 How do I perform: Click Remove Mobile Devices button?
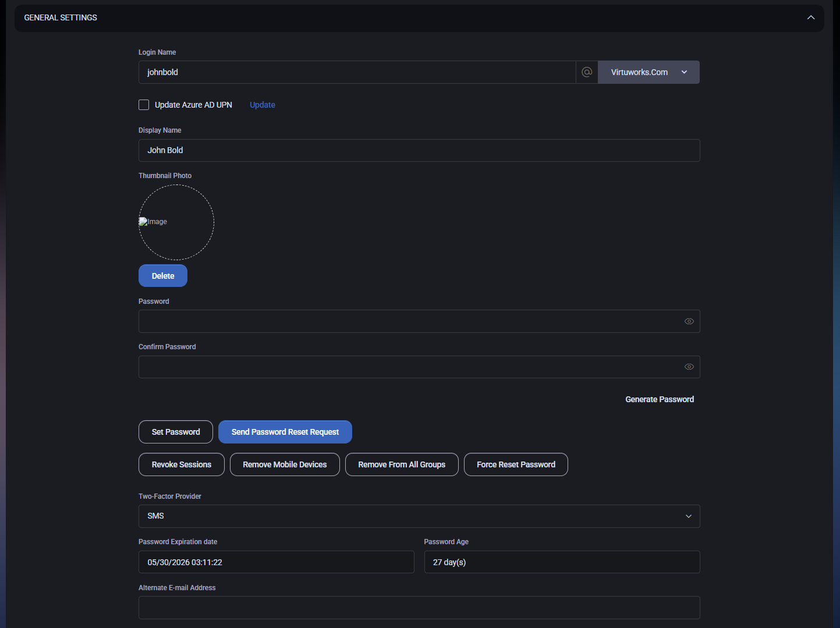pos(285,464)
